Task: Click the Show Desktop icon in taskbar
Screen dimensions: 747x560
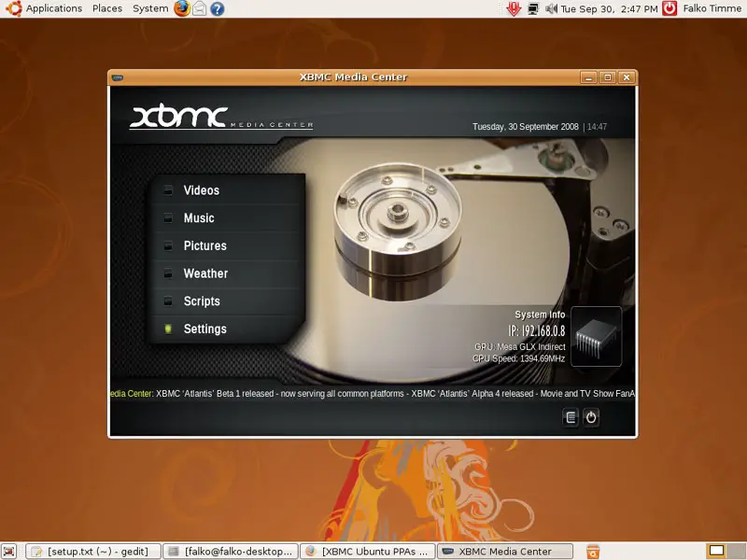Action: 9,552
